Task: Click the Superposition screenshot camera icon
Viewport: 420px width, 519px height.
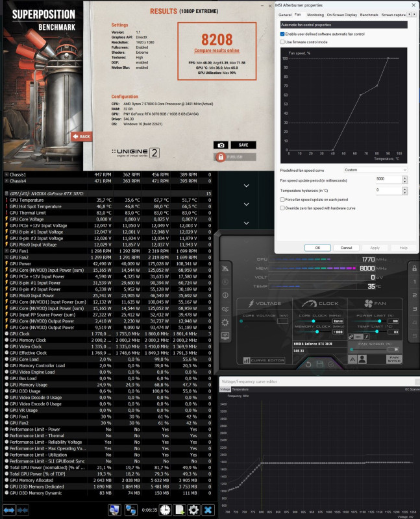Action: pos(221,145)
